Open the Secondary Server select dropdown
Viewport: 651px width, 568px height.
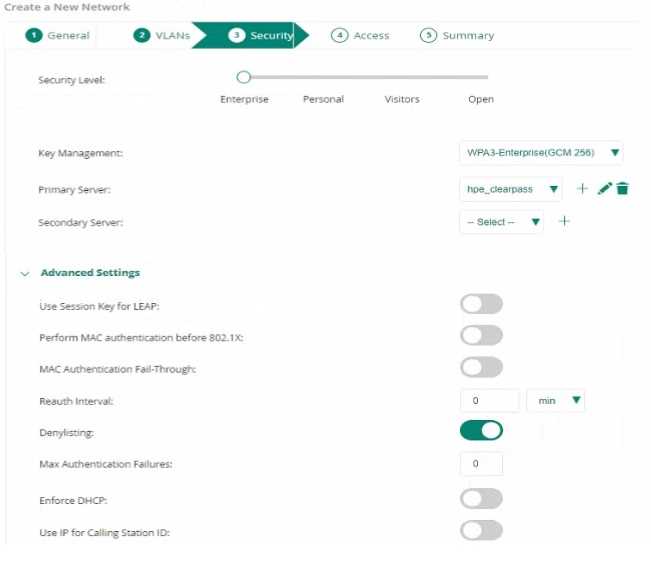(502, 222)
